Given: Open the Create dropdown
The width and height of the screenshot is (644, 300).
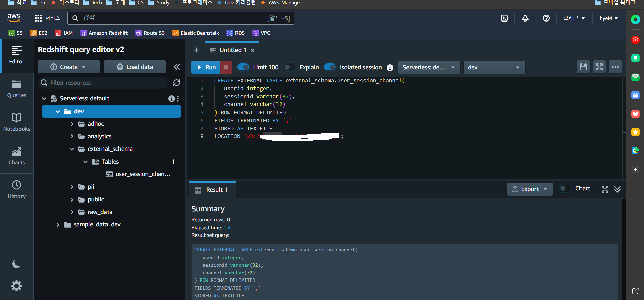Looking at the screenshot, I should pyautogui.click(x=69, y=67).
